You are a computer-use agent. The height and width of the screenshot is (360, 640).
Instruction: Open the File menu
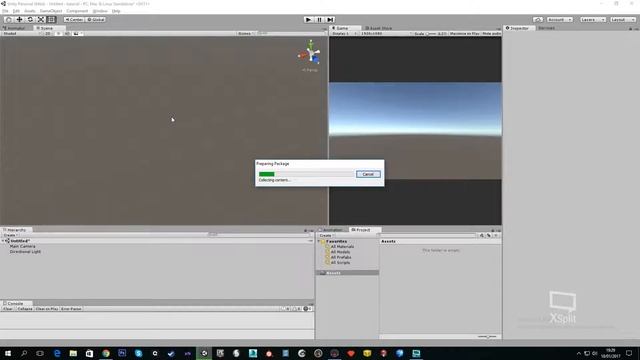[x=5, y=11]
